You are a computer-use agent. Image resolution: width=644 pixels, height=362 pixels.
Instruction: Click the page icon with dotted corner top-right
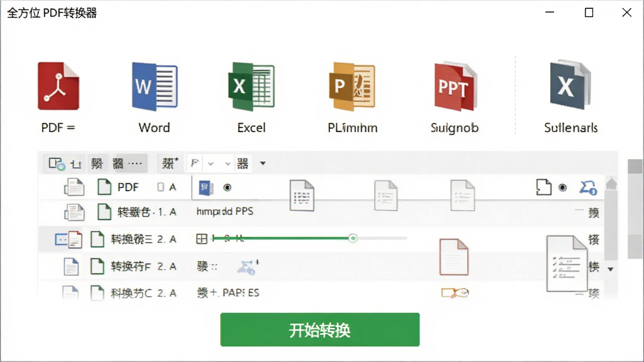click(544, 187)
